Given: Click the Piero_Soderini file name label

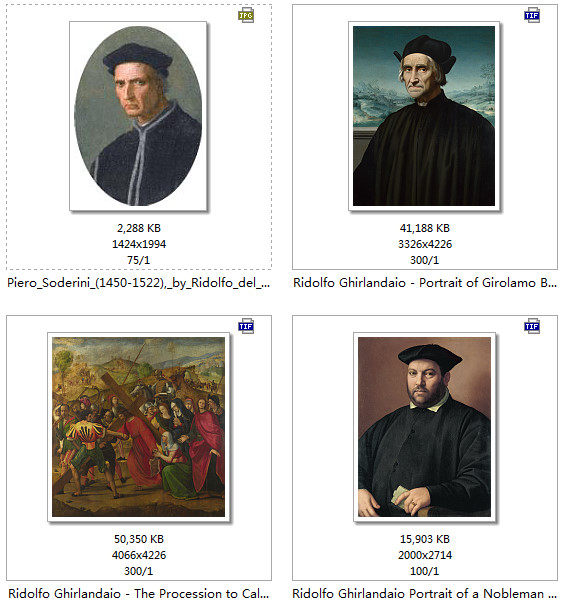Looking at the screenshot, I should pyautogui.click(x=139, y=283).
